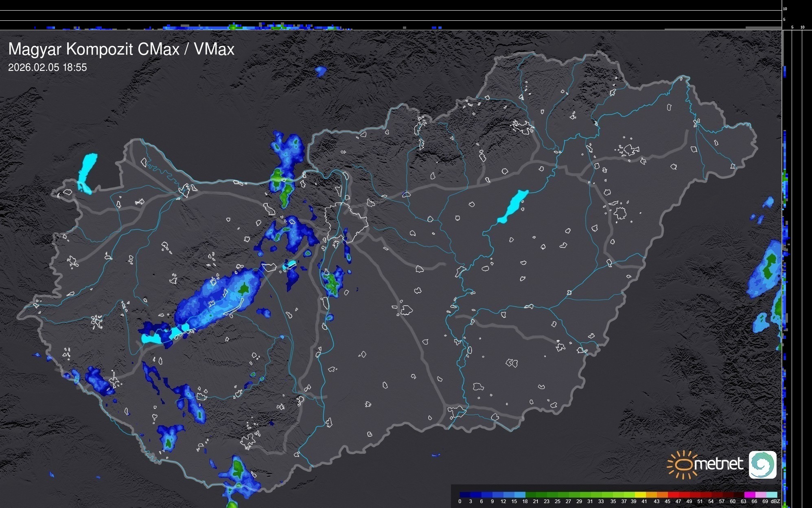Click the green core of the echo over Lake Balaton
This screenshot has width=812, height=508.
[244, 289]
